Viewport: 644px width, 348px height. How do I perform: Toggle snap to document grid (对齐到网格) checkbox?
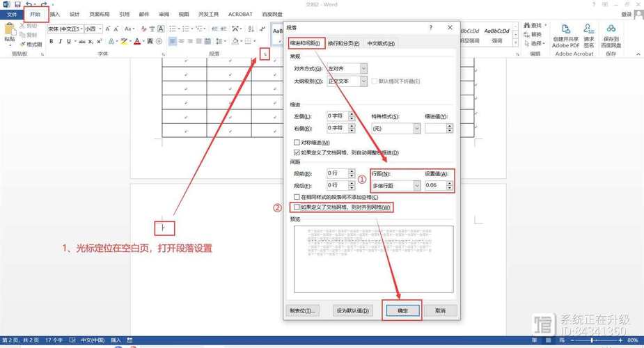point(297,207)
